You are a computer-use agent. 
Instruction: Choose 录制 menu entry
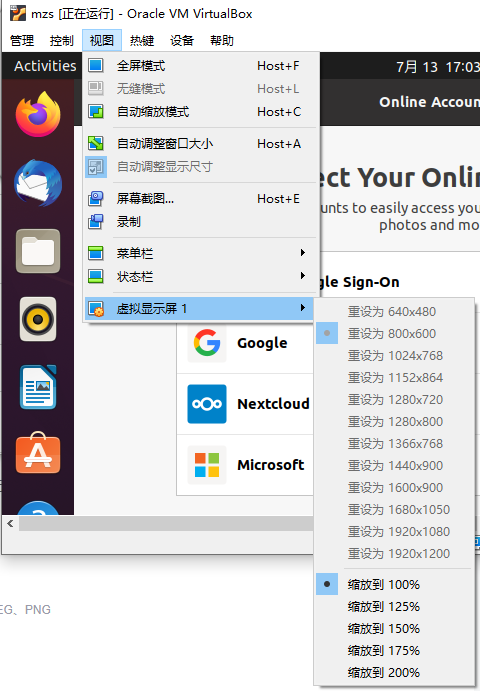(201, 221)
